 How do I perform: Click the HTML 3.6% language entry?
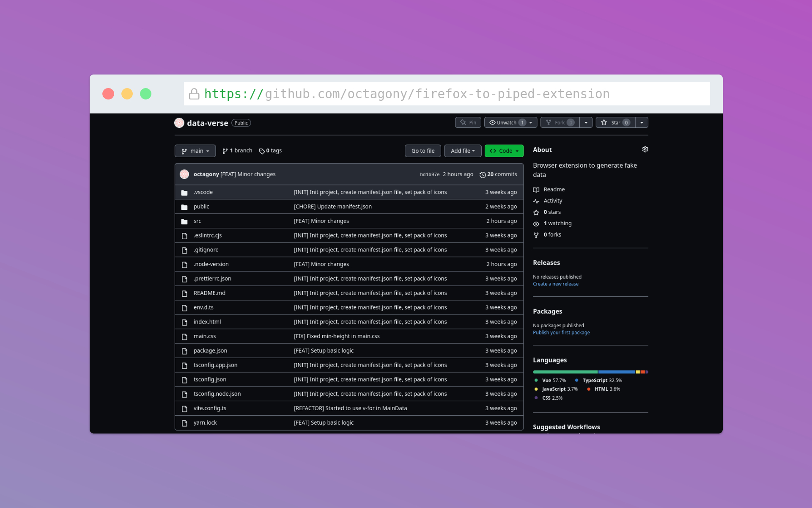tap(604, 389)
